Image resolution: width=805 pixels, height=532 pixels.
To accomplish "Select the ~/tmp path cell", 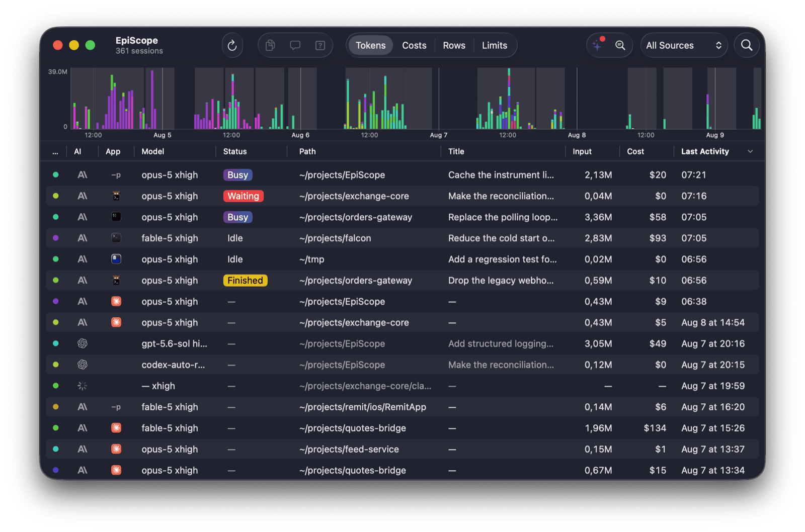I will click(x=312, y=259).
